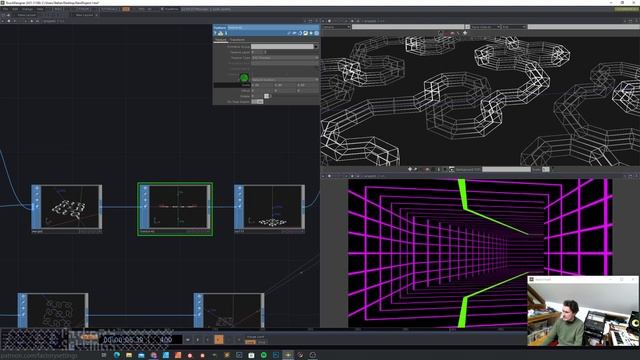
Task: Click the pause button in transport
Action: coord(198,340)
